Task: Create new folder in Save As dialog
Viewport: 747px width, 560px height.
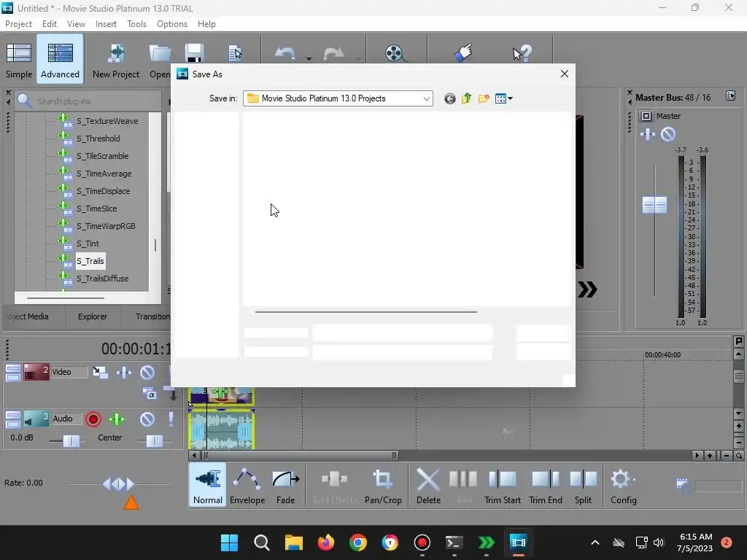Action: (484, 98)
